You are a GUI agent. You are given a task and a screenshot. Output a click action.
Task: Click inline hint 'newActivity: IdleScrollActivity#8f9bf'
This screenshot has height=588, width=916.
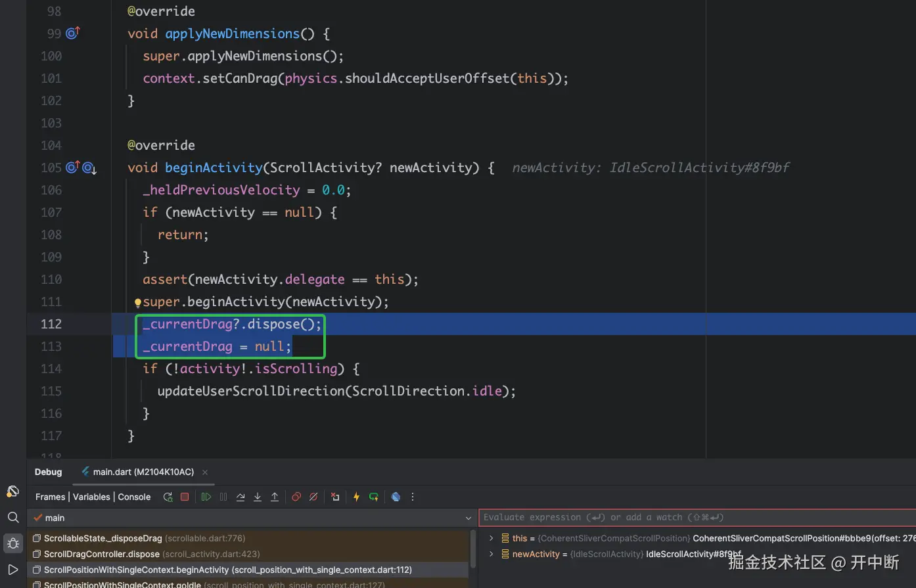coord(651,168)
